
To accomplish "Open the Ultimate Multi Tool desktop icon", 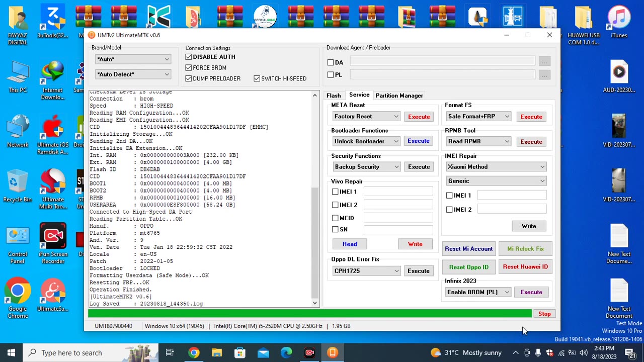I will click(x=53, y=190).
